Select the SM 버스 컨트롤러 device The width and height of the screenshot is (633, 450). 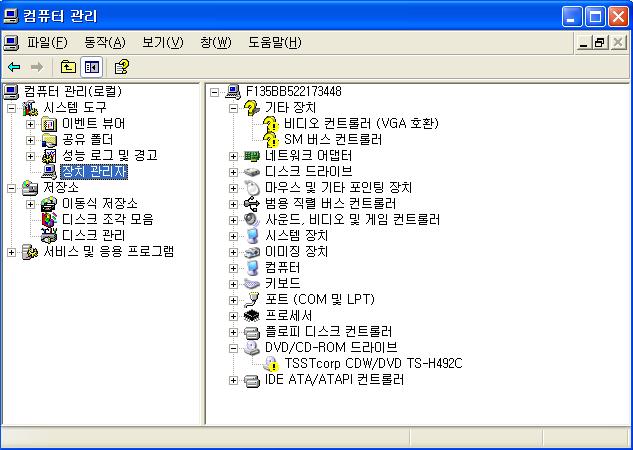point(333,139)
